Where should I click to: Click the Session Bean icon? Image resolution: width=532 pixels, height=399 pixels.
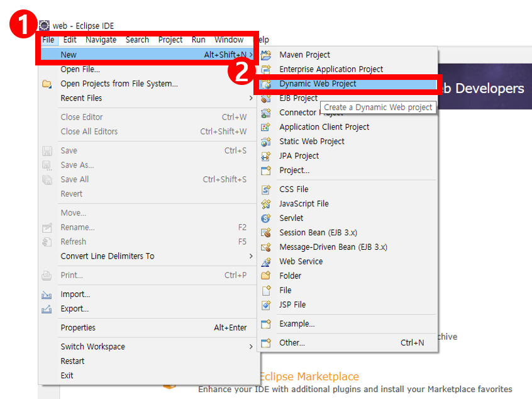[x=266, y=233]
